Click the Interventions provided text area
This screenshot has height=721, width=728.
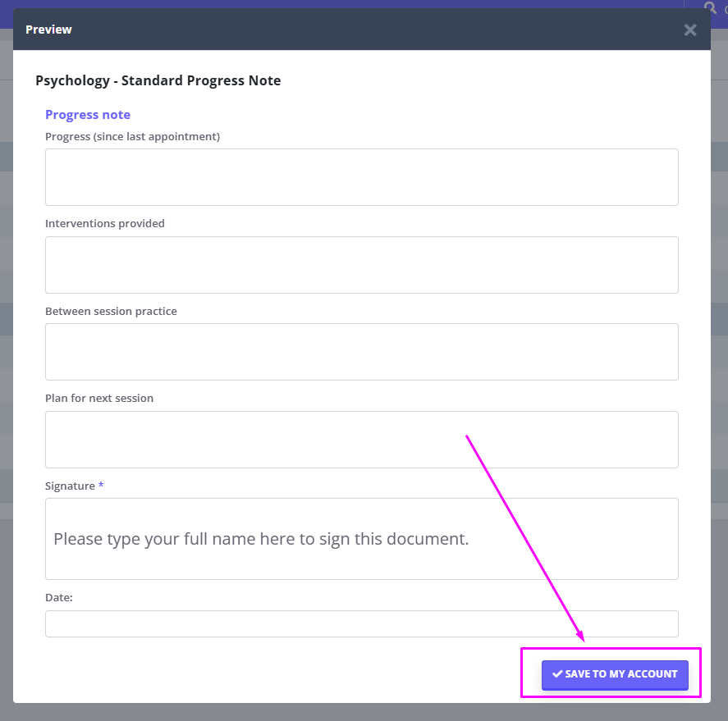tap(361, 264)
